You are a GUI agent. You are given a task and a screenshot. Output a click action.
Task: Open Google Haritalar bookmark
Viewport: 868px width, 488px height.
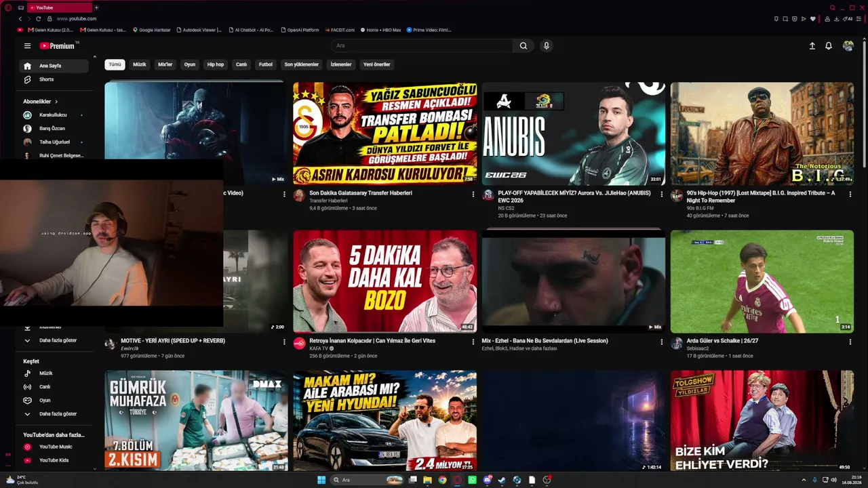(x=152, y=30)
